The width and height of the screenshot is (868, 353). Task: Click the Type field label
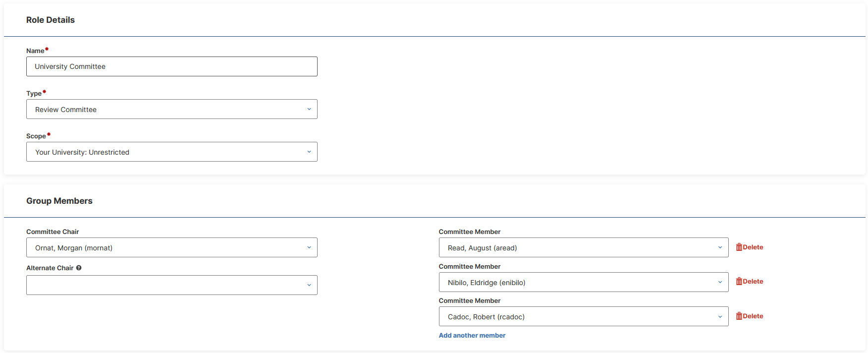[34, 93]
